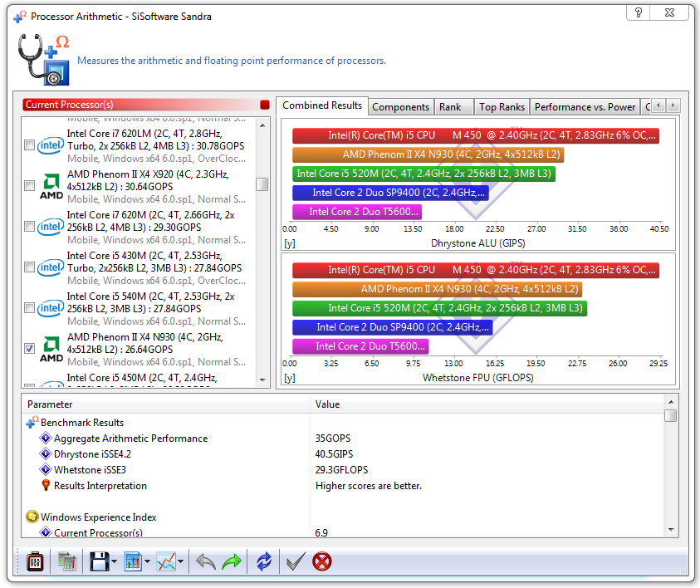Click the red cancel X icon

(322, 561)
